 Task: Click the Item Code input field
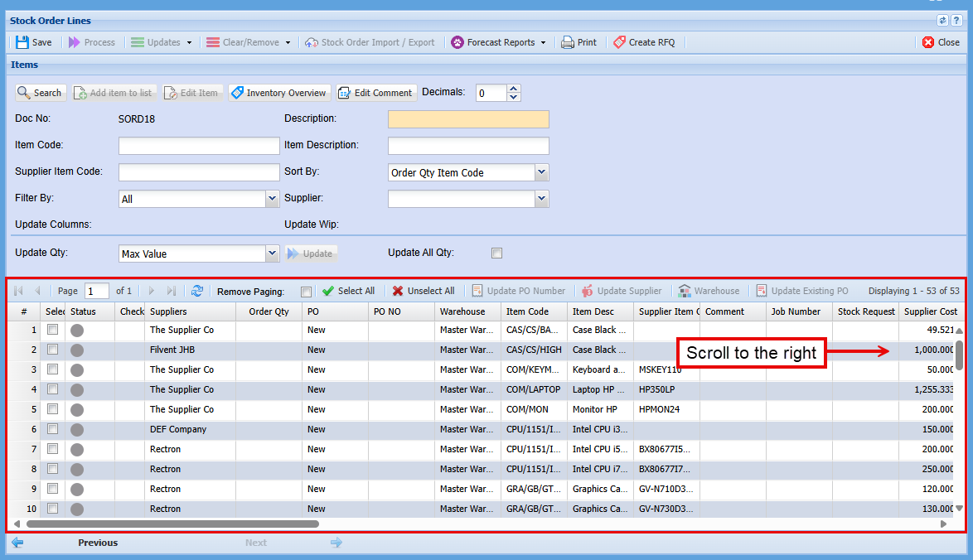199,146
